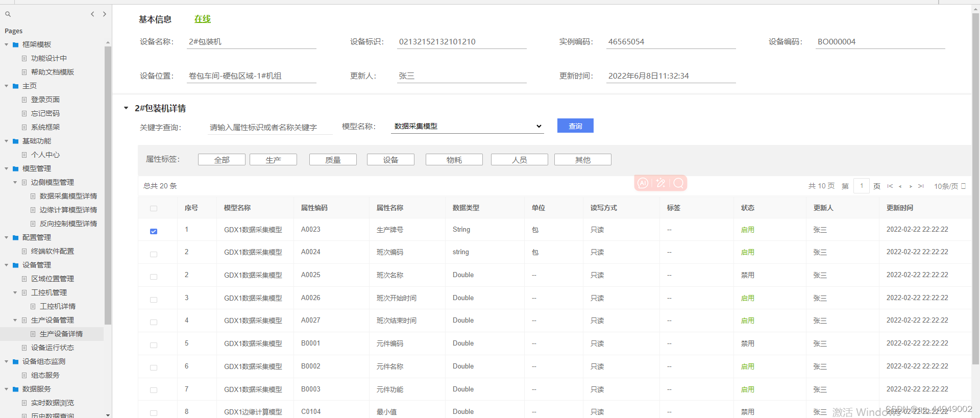Click the page icon next to 组态服务
This screenshot has width=980, height=418.
click(24, 375)
